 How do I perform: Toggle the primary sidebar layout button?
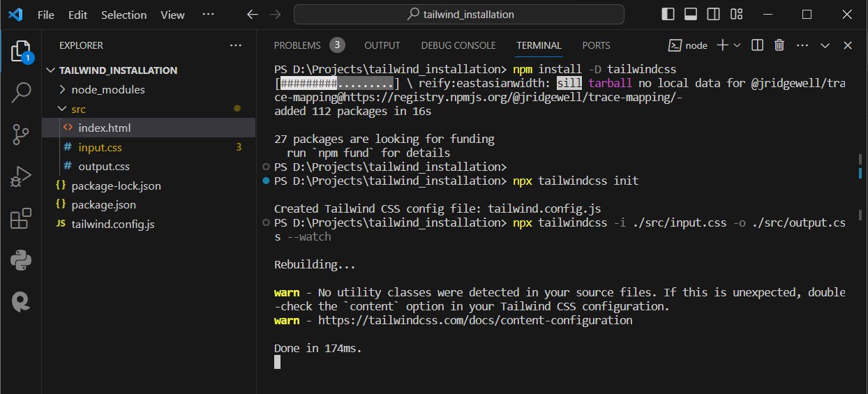coord(668,15)
